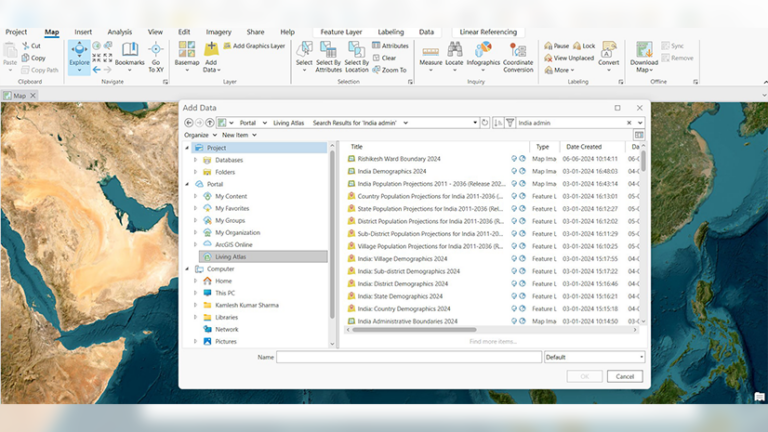The height and width of the screenshot is (432, 768).
Task: Open the Infographics tool
Action: tap(483, 57)
